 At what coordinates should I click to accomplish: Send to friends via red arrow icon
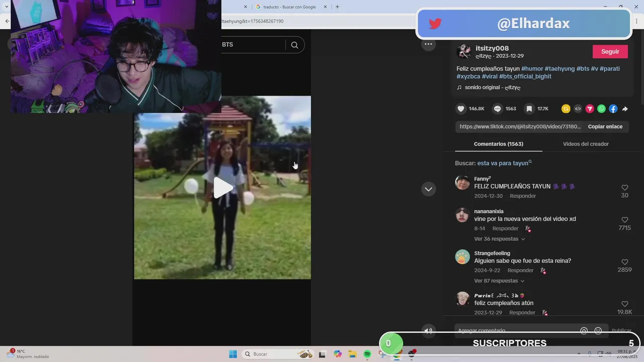coord(590,109)
